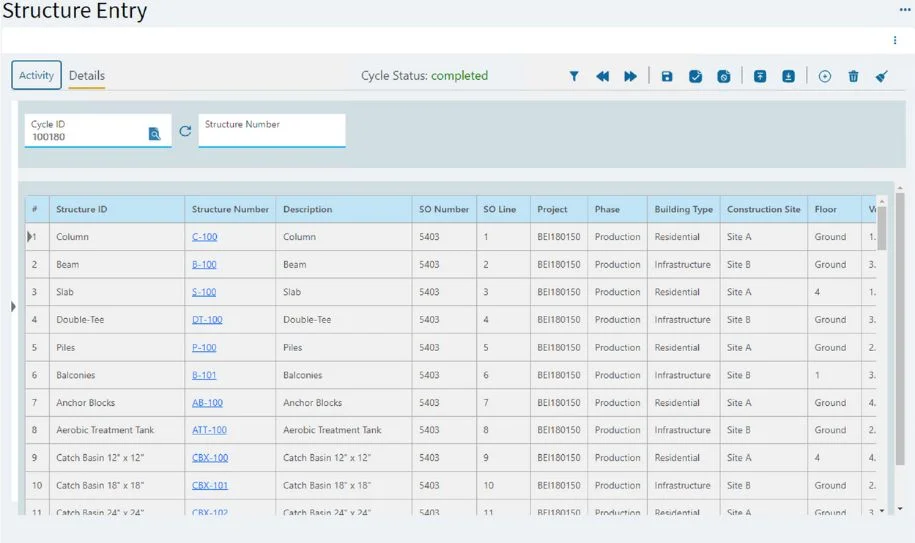Viewport: 915px width, 543px height.
Task: Click the filter funnel icon
Action: point(574,76)
